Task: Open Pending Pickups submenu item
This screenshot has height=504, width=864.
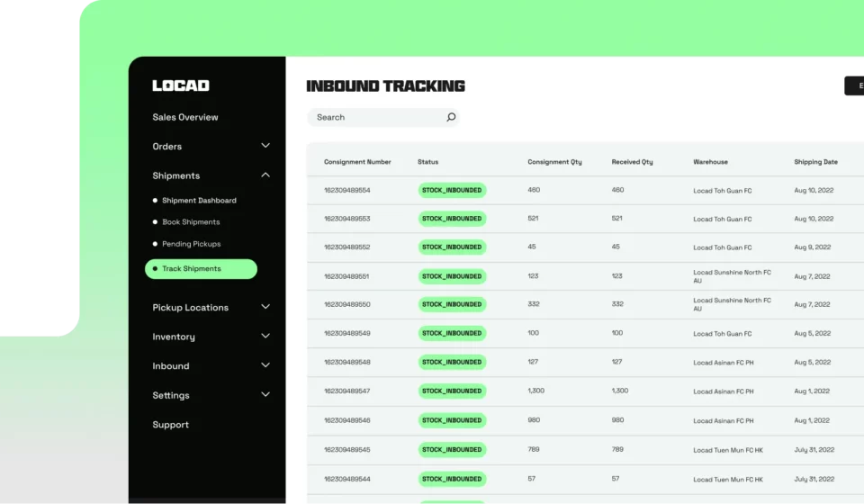Action: [x=191, y=244]
